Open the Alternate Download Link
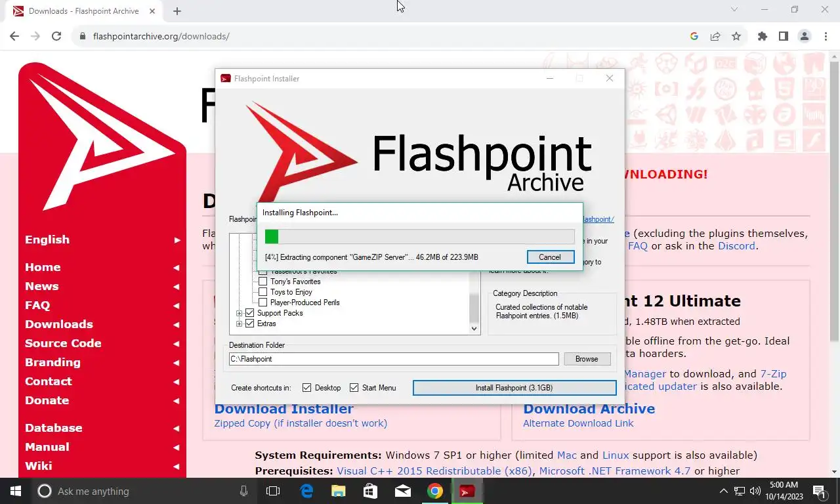The width and height of the screenshot is (840, 504). pos(578,423)
